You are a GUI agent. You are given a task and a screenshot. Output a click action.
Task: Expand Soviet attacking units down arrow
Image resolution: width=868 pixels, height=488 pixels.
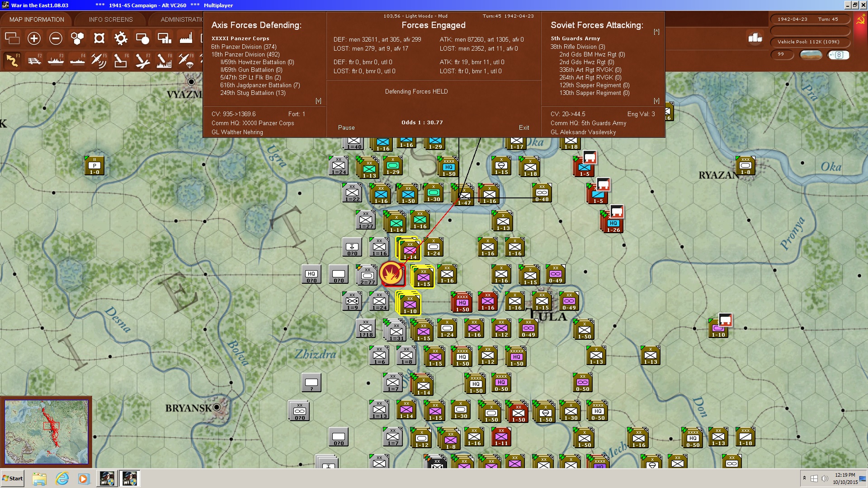(656, 101)
